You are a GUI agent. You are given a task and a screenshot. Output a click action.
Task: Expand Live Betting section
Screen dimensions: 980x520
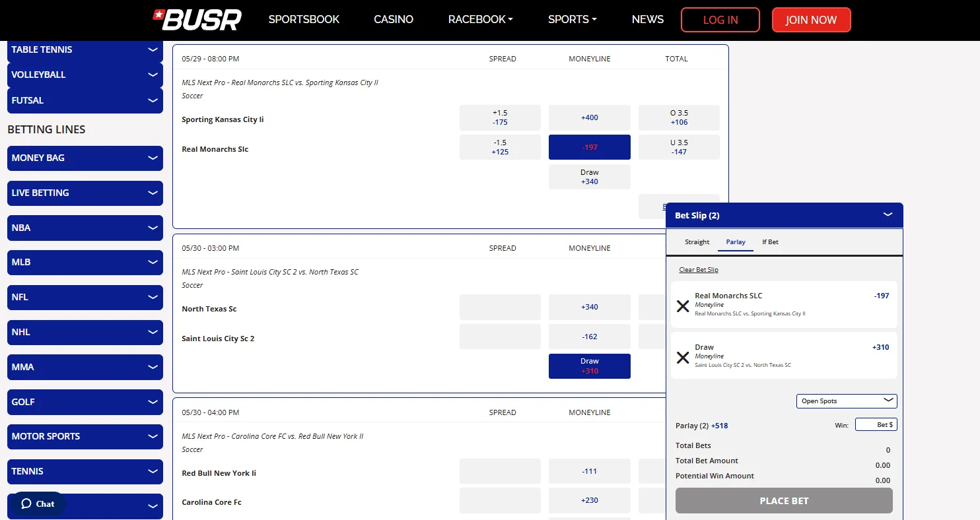click(85, 193)
